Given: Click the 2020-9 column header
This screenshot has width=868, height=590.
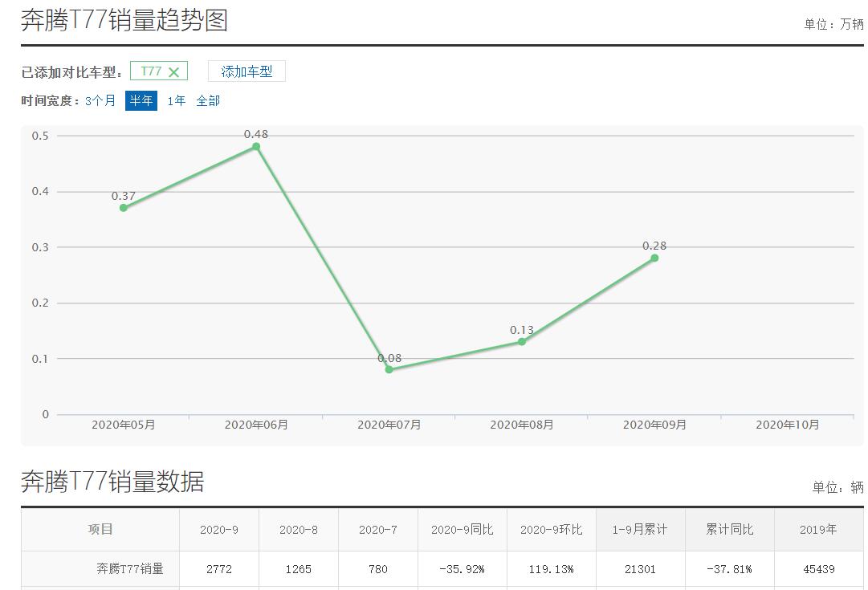Looking at the screenshot, I should click(x=219, y=530).
